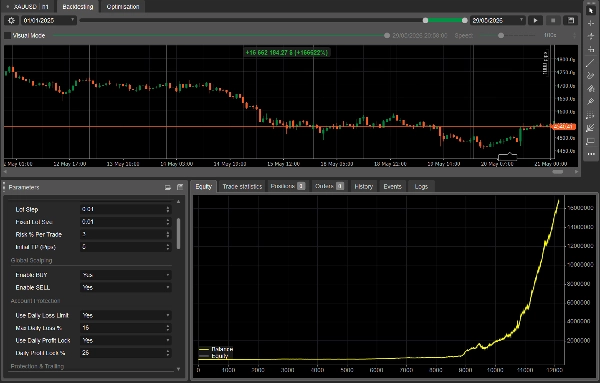The height and width of the screenshot is (383, 600).
Task: Click the Parameters panel title
Action: [24, 187]
